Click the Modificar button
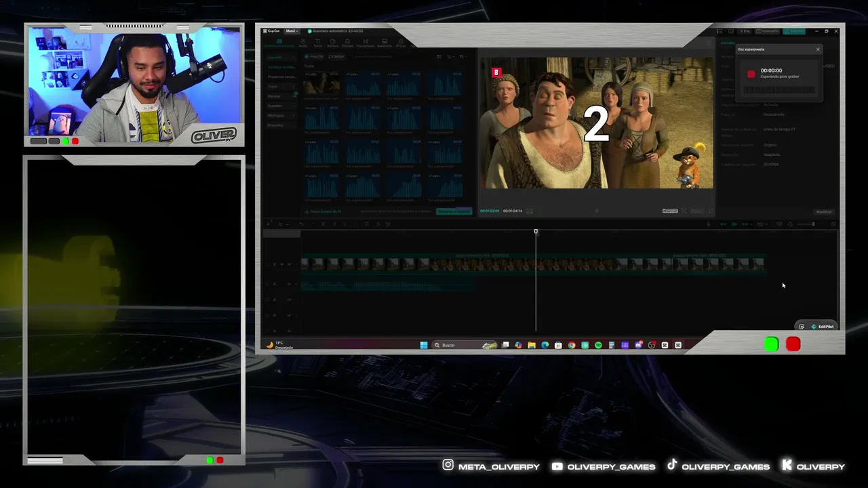The height and width of the screenshot is (488, 868). pyautogui.click(x=824, y=211)
